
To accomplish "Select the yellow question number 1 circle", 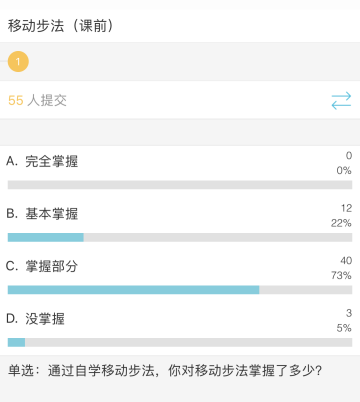I will 18,62.
